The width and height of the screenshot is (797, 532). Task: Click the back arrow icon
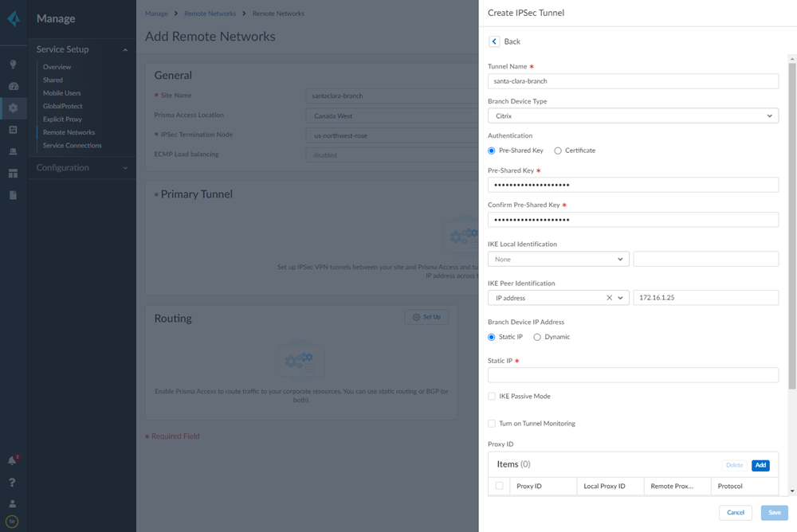click(494, 41)
